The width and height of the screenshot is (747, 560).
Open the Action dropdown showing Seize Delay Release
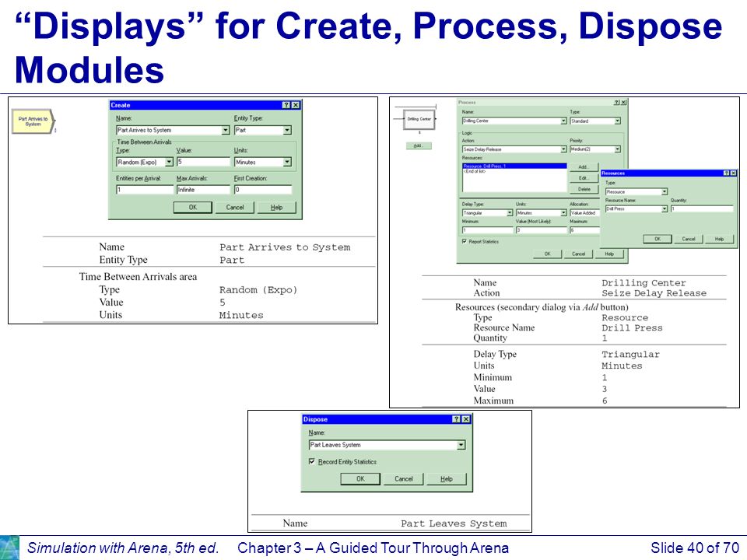click(563, 149)
